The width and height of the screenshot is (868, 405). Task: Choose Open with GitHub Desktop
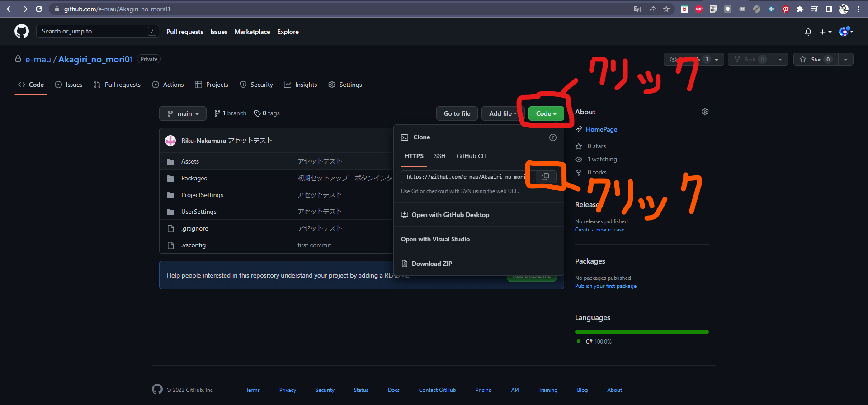point(478,215)
